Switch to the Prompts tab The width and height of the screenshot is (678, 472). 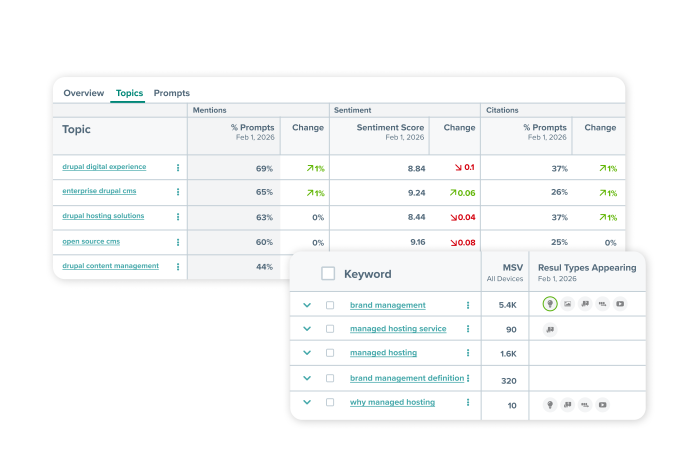[x=171, y=93]
